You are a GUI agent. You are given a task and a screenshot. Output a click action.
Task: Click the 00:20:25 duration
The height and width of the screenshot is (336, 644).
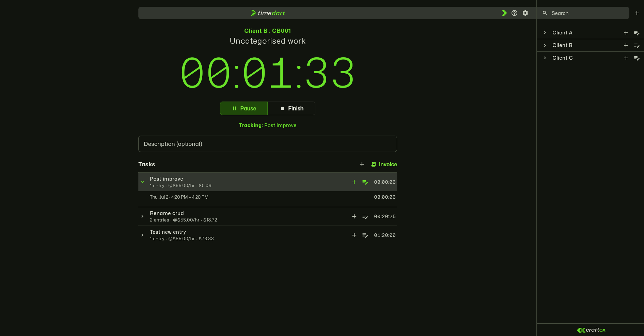[x=385, y=216]
